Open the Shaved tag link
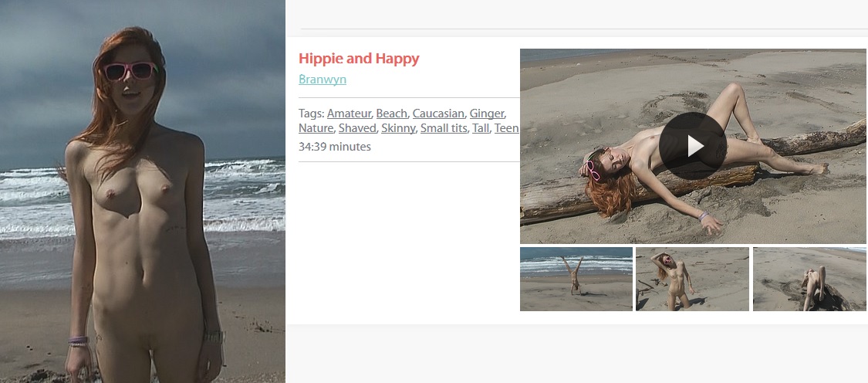The width and height of the screenshot is (868, 383). [357, 128]
